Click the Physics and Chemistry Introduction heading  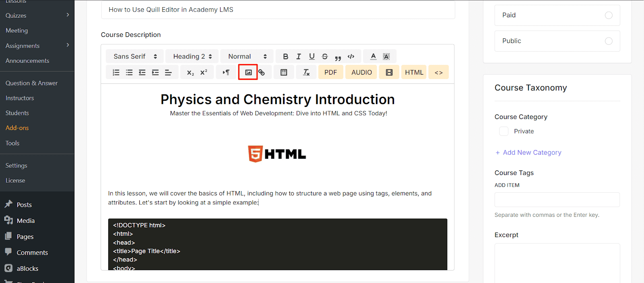(x=278, y=100)
